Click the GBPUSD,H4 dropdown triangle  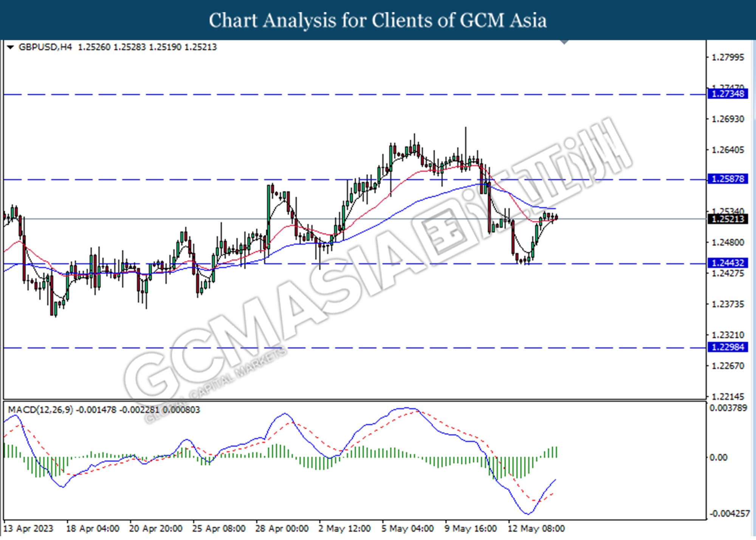click(11, 47)
